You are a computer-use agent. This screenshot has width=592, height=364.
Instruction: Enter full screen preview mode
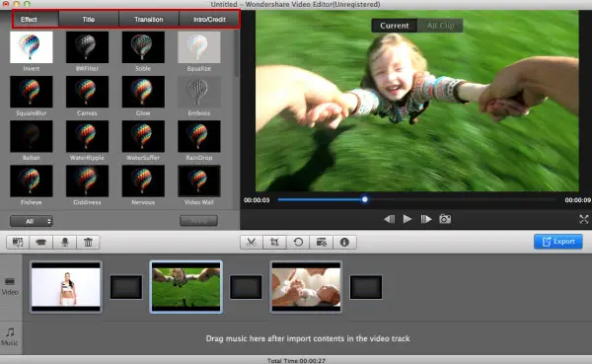click(584, 219)
